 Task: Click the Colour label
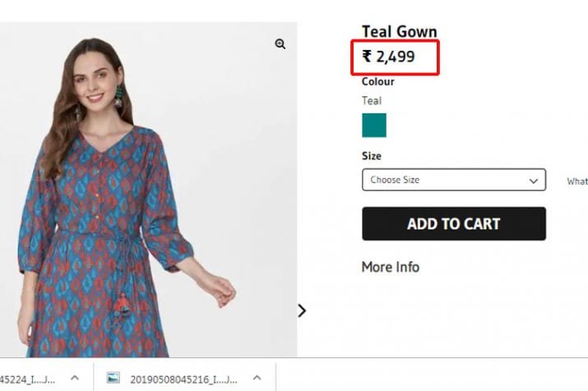378,81
